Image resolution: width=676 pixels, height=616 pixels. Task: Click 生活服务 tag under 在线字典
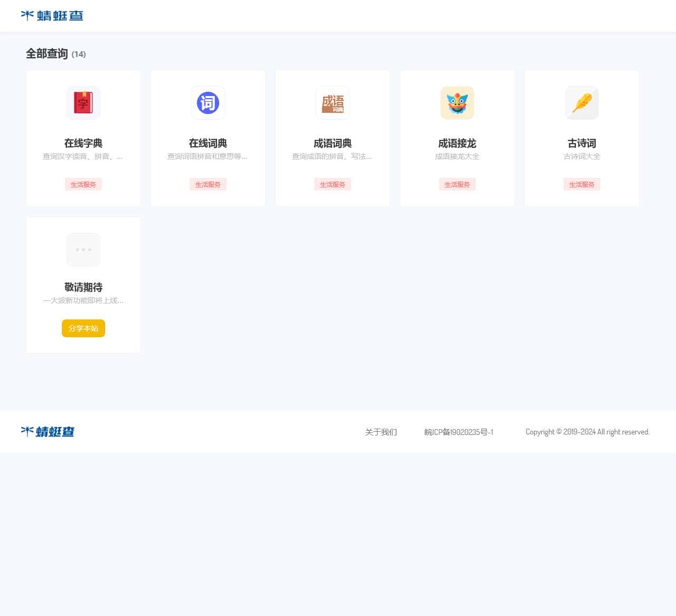coord(83,184)
